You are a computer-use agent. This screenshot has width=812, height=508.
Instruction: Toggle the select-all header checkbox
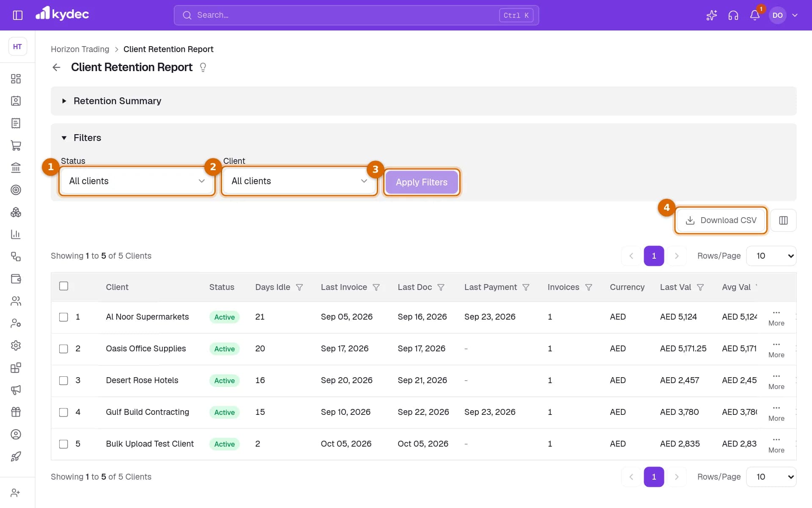click(x=63, y=286)
